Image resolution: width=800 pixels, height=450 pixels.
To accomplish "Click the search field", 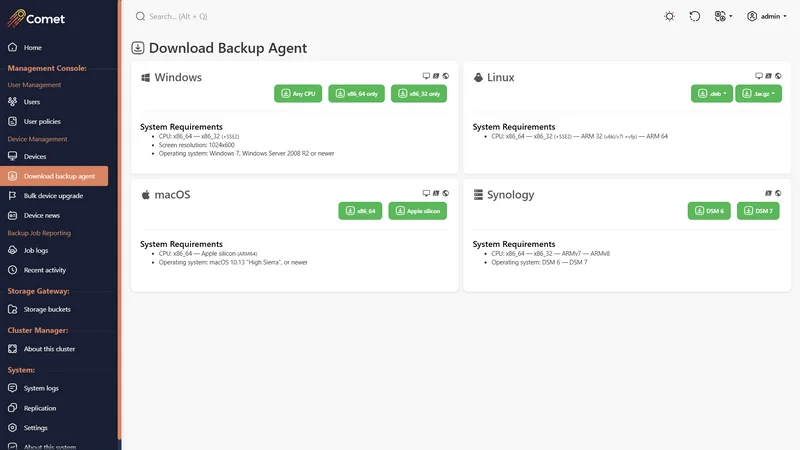I will pyautogui.click(x=179, y=16).
